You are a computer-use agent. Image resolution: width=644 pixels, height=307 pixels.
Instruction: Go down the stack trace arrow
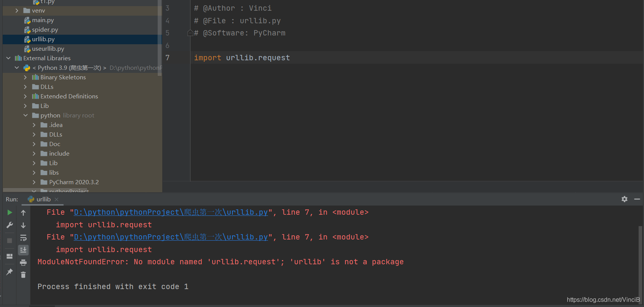point(23,225)
